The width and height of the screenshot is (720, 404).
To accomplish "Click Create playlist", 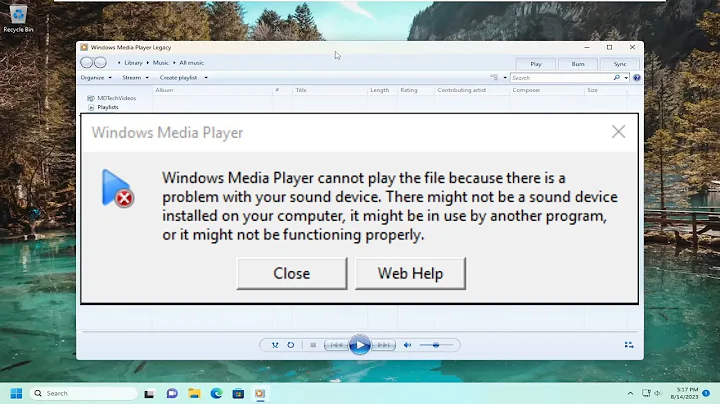I will (178, 78).
